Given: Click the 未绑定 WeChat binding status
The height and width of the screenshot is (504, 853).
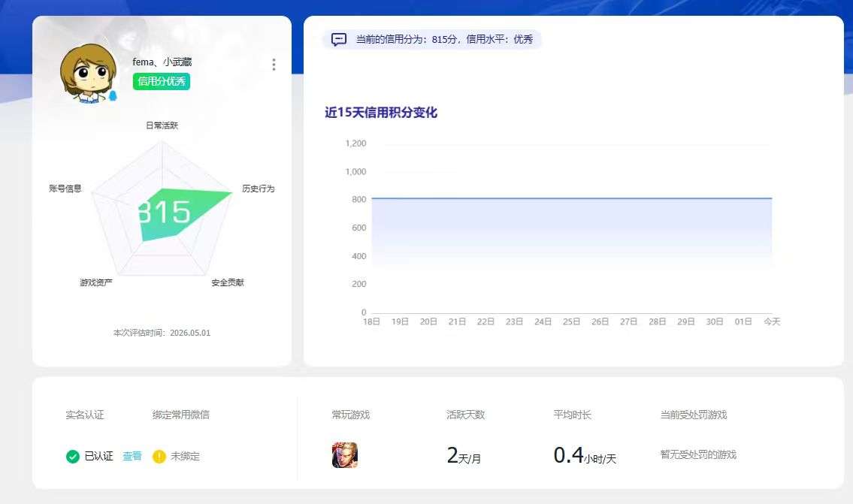Looking at the screenshot, I should coord(186,456).
